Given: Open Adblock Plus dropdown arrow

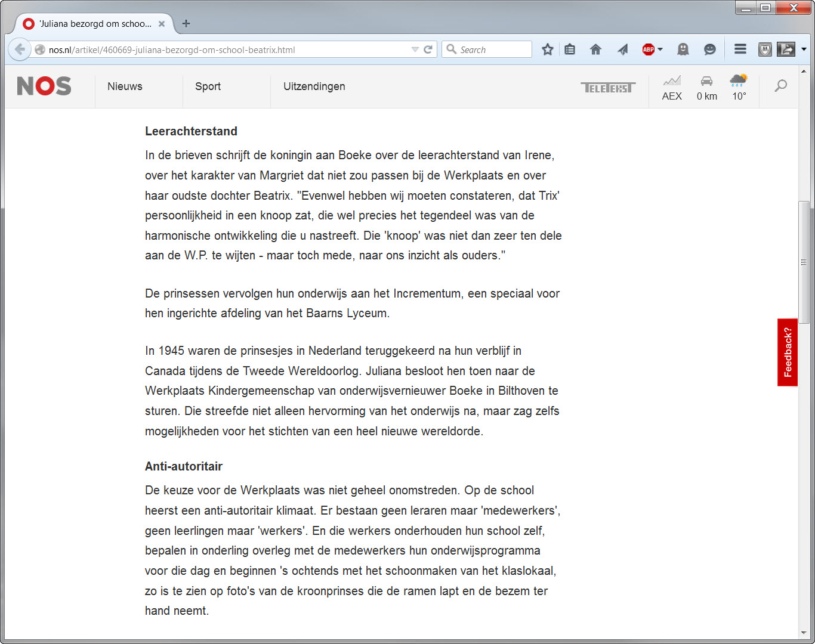Looking at the screenshot, I should click(x=660, y=49).
